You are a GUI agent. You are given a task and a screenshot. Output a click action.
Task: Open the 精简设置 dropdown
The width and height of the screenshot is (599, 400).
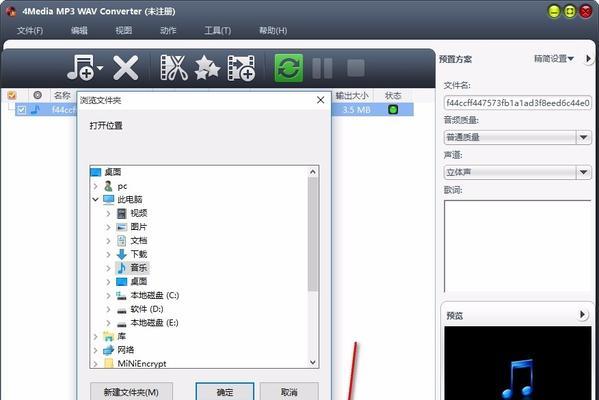[x=554, y=59]
